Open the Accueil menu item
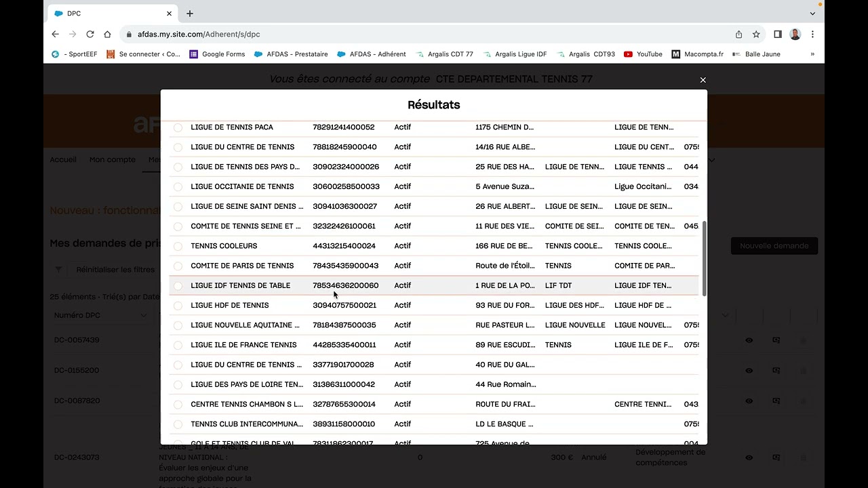868x488 pixels. click(x=63, y=160)
